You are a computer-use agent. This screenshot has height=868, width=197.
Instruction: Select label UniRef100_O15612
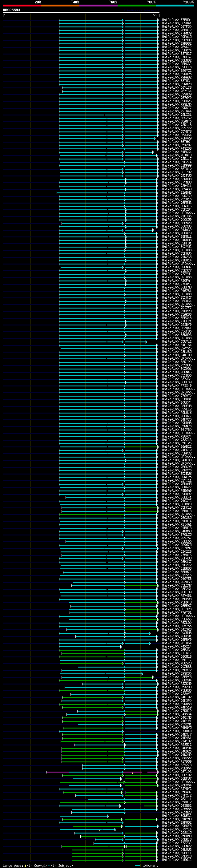pyautogui.click(x=176, y=860)
